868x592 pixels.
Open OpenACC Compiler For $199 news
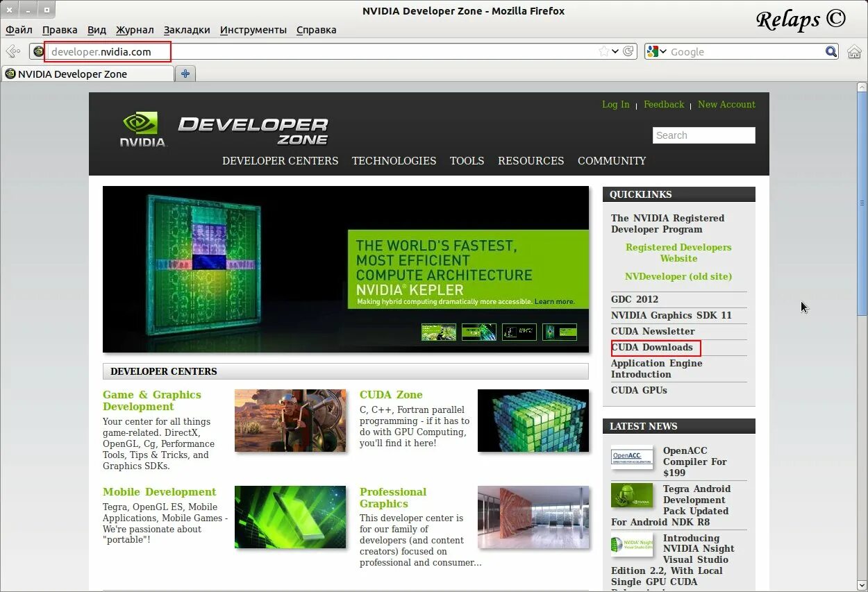[x=695, y=462]
